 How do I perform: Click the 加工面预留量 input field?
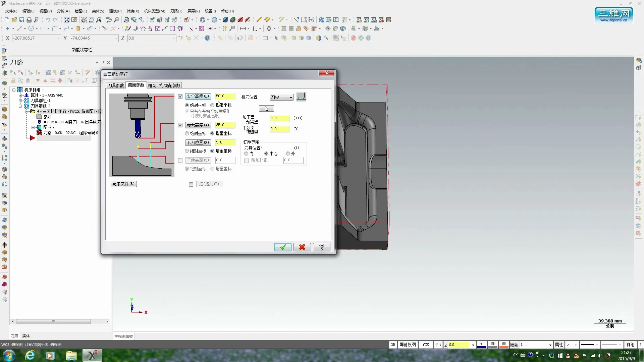279,118
